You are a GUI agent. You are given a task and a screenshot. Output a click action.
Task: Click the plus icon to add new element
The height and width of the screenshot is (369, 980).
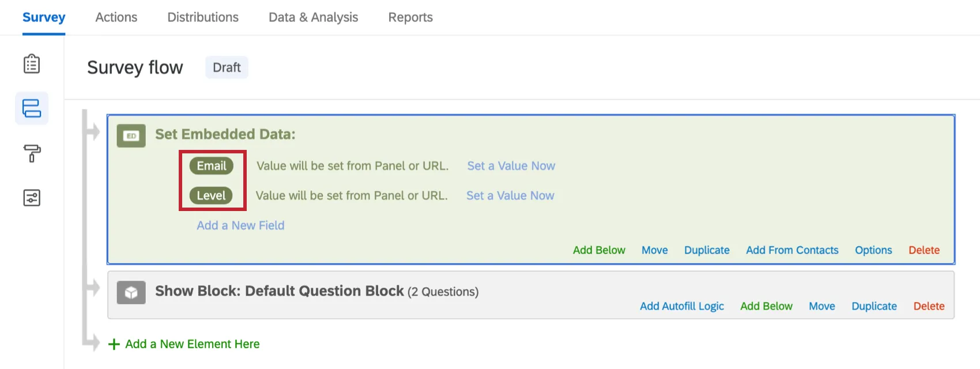[x=113, y=344]
